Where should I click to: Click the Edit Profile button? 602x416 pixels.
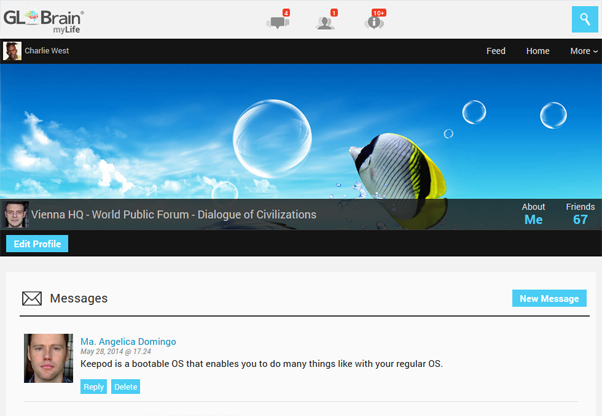37,244
